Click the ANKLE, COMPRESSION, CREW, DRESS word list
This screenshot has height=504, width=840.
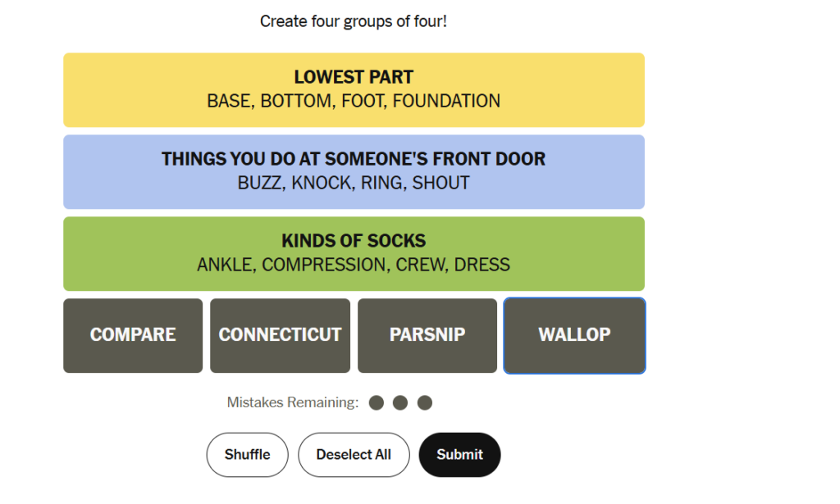(354, 265)
